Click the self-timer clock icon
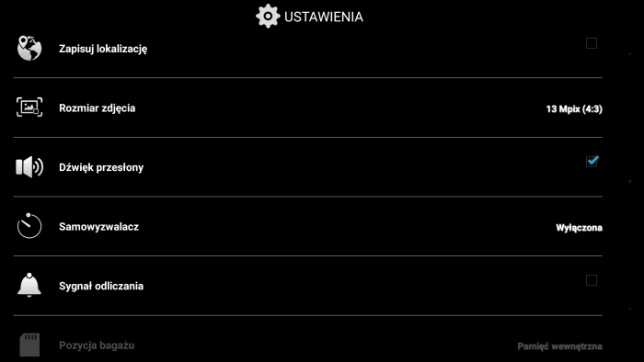Screen dimensions: 644x362 click(29, 226)
